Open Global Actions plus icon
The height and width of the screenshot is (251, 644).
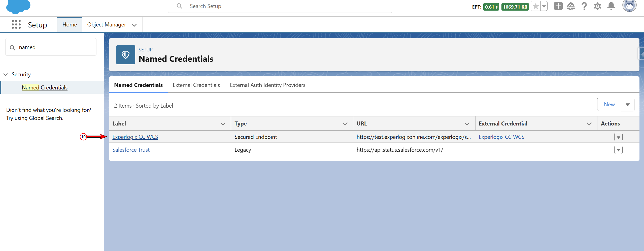point(558,6)
